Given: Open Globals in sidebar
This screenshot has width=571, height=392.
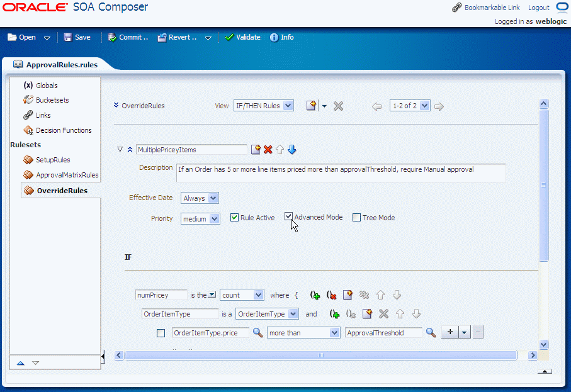Looking at the screenshot, I should click(x=40, y=85).
